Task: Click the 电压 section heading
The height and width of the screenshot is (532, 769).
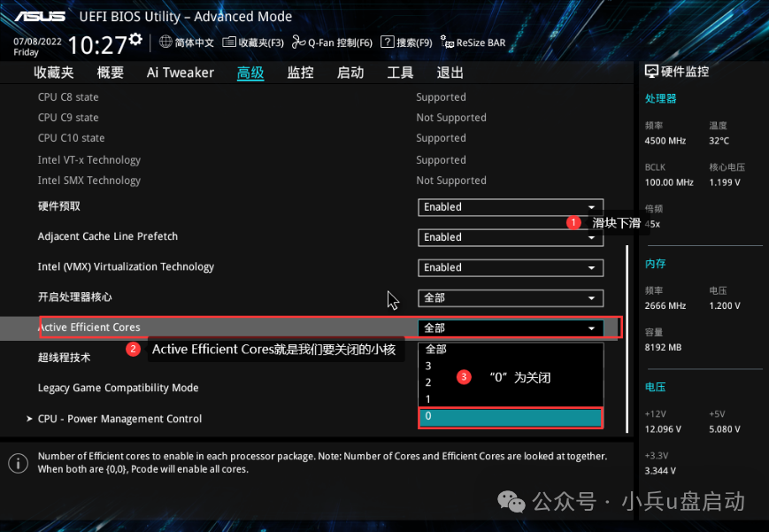Action: coord(655,387)
